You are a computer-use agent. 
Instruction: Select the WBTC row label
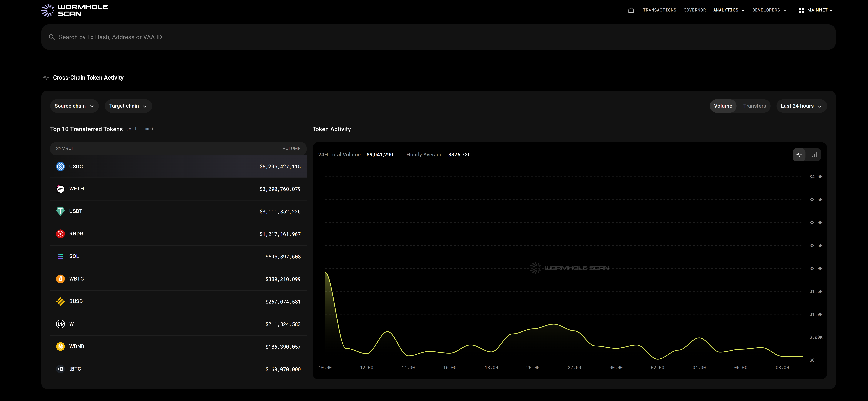tap(76, 279)
